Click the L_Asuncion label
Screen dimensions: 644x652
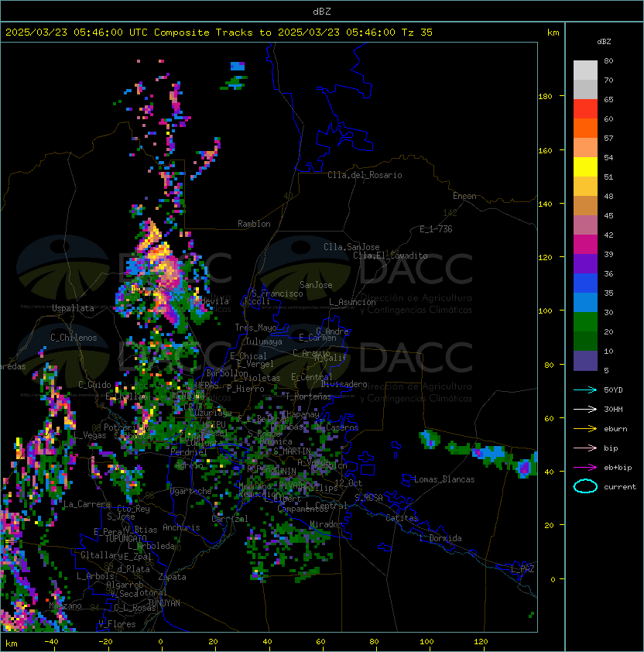[x=352, y=302]
